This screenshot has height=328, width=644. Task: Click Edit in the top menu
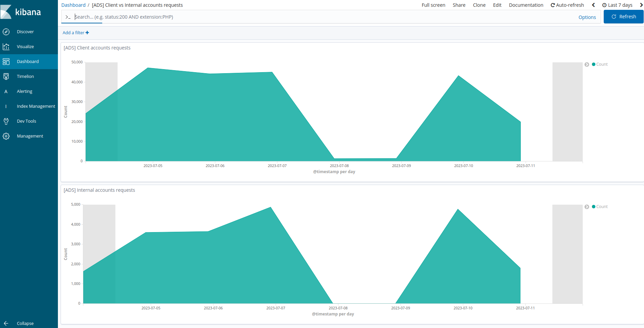(x=497, y=5)
